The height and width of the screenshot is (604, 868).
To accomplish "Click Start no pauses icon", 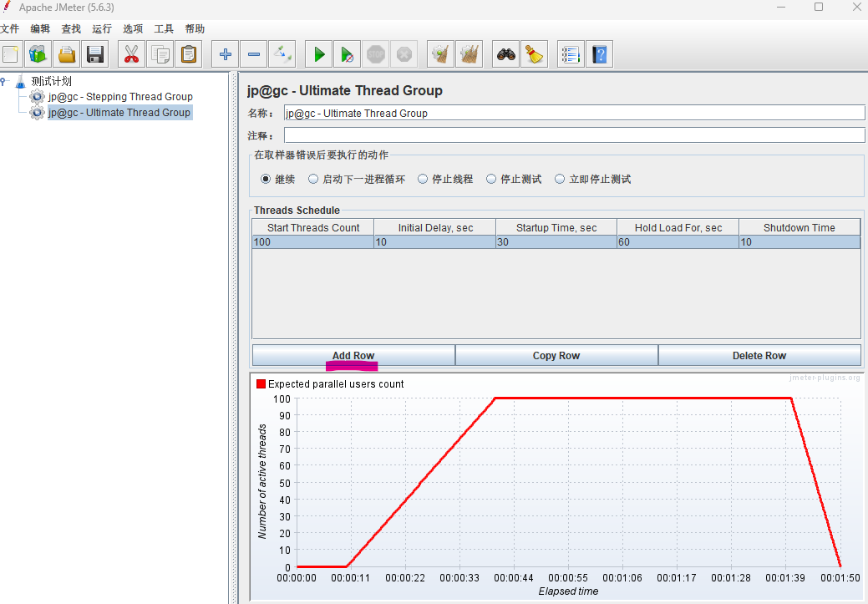I will (x=347, y=54).
